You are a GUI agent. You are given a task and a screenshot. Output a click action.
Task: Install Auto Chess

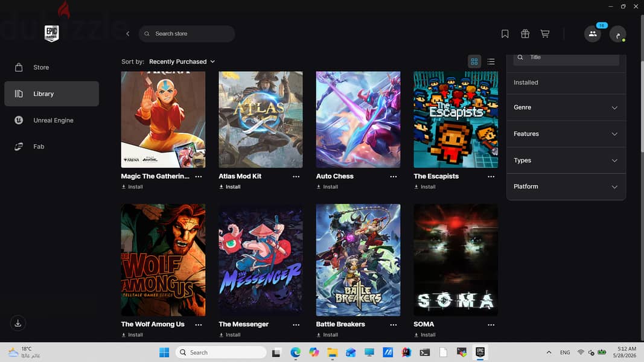(x=327, y=187)
